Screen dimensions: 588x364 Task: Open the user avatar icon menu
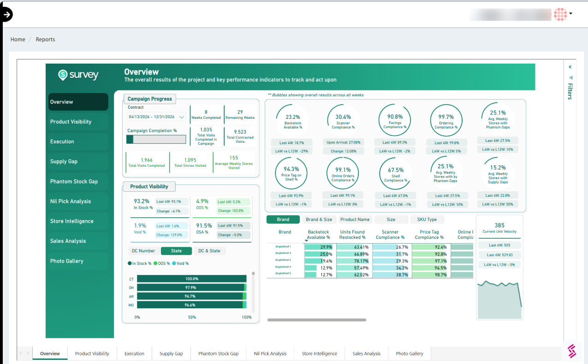click(x=560, y=14)
